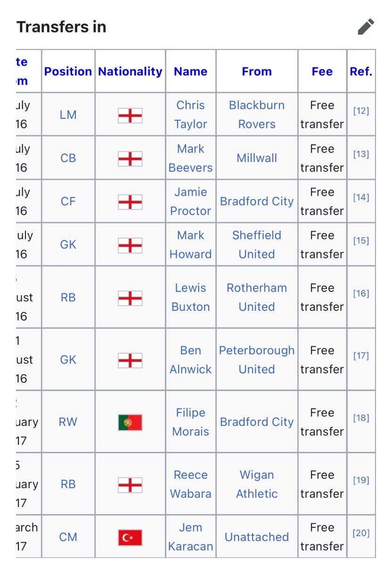Open the Jamie Proctor player link
The width and height of the screenshot is (392, 566).
click(191, 201)
